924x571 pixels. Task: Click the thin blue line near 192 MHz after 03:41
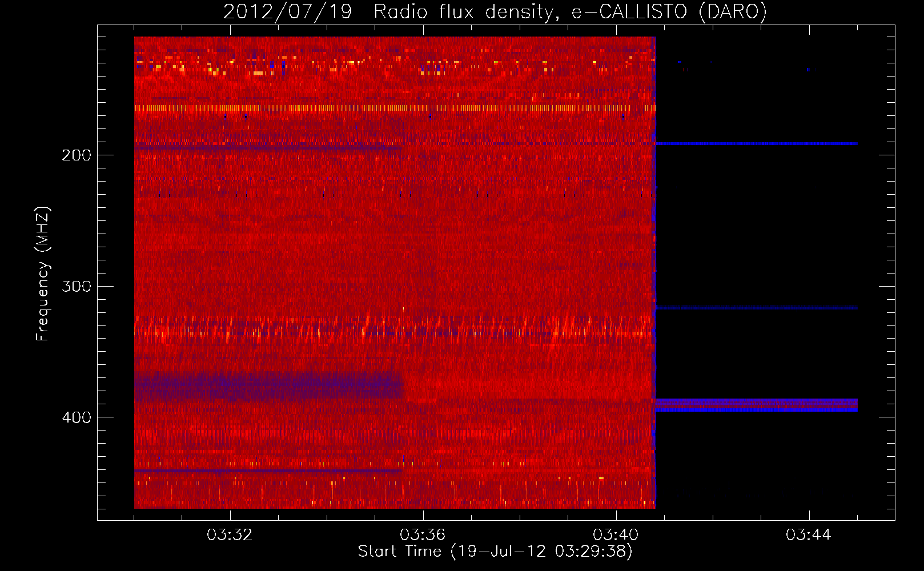tap(756, 144)
